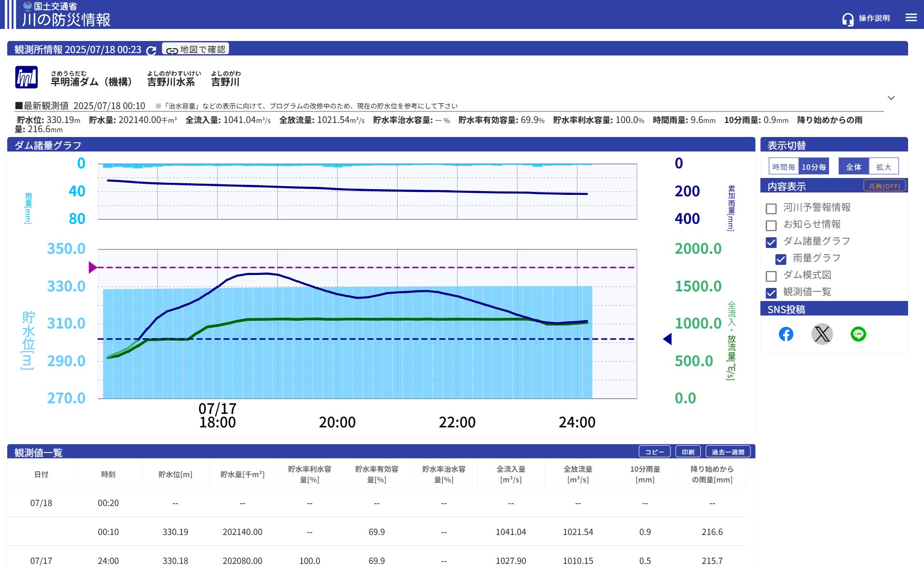Click the 国土交通省 logo in the header
This screenshot has height=575, width=924.
coord(50,6)
